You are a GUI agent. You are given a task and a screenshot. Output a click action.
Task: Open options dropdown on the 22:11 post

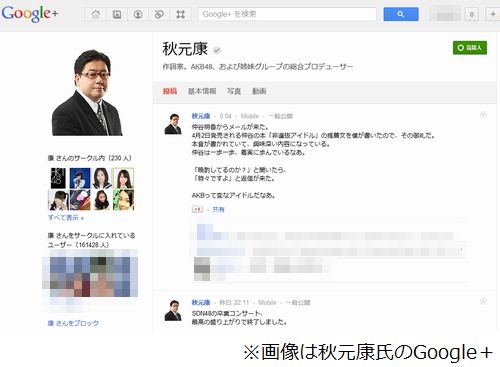[x=483, y=301]
